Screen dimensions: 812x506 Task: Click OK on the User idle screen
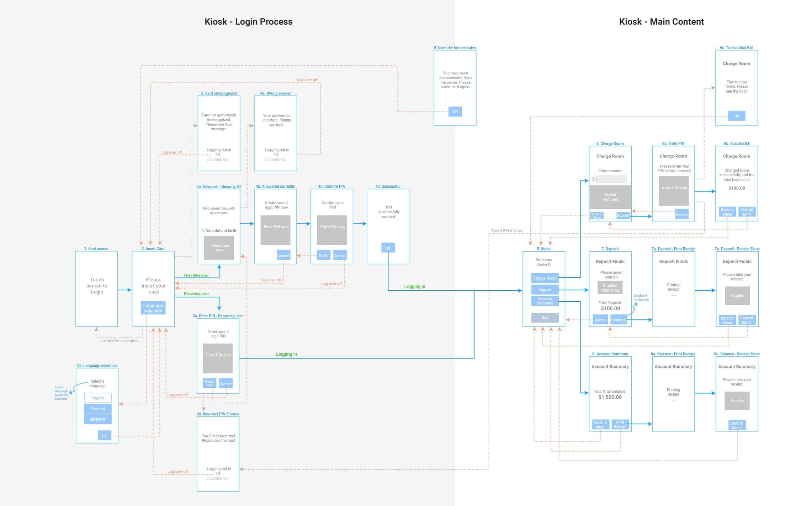[x=455, y=112]
